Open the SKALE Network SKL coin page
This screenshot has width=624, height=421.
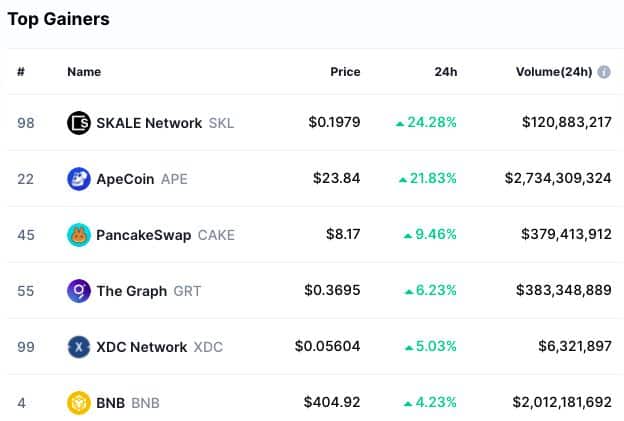click(165, 123)
